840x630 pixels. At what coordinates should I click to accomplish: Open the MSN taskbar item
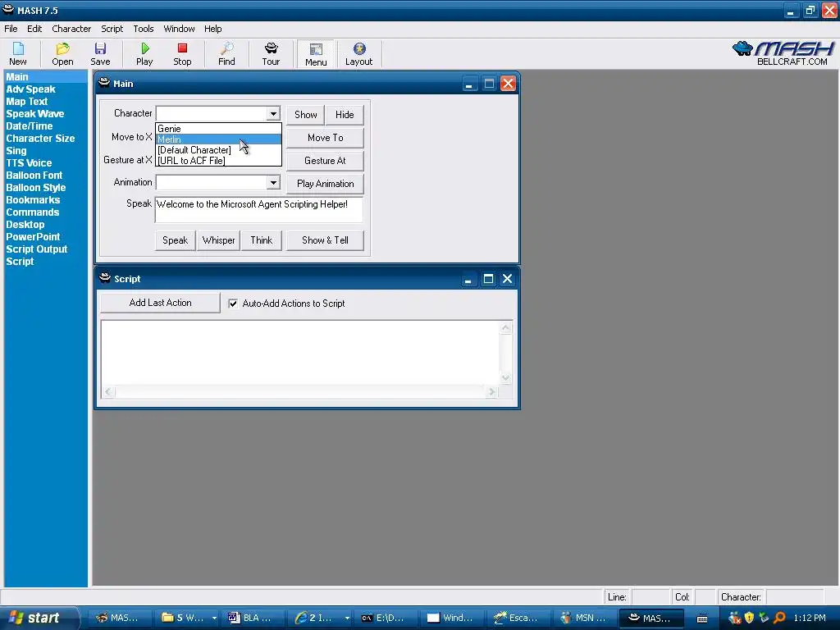click(584, 618)
